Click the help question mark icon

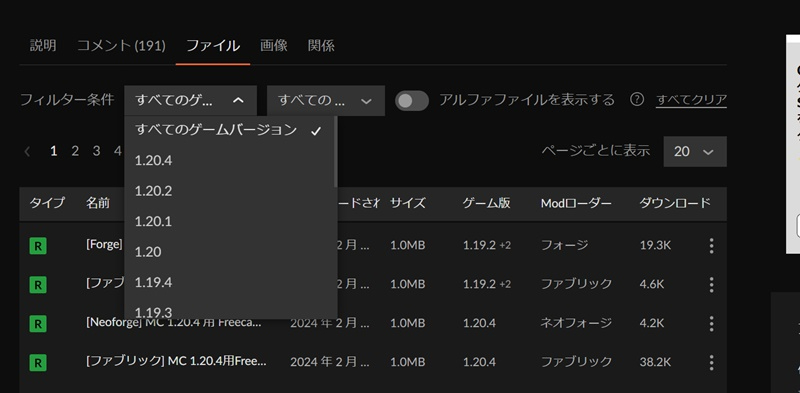637,100
